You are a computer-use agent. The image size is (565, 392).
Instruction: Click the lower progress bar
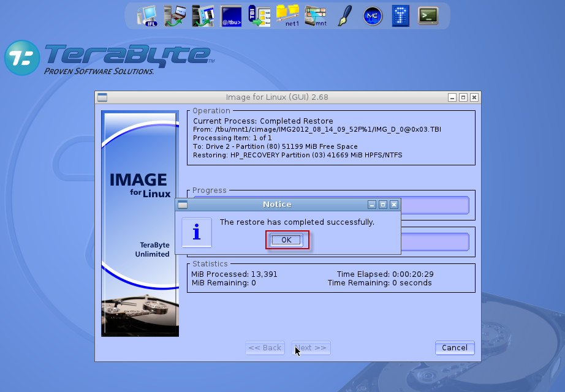pyautogui.click(x=435, y=242)
